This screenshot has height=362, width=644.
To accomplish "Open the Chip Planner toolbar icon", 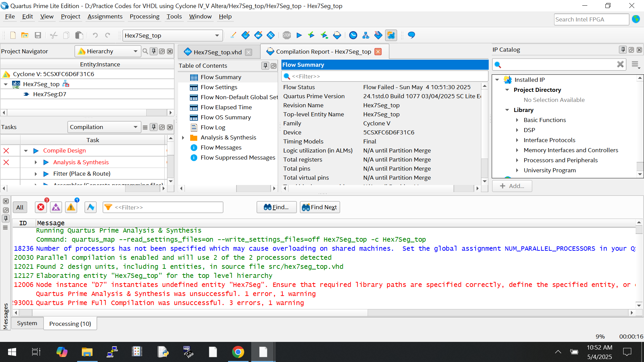I will pos(391,35).
